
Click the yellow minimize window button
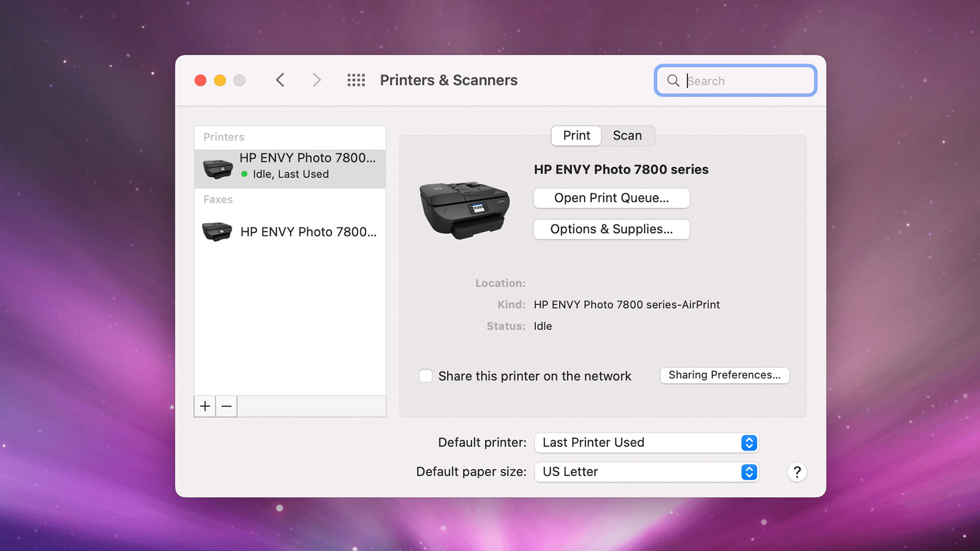click(x=220, y=81)
